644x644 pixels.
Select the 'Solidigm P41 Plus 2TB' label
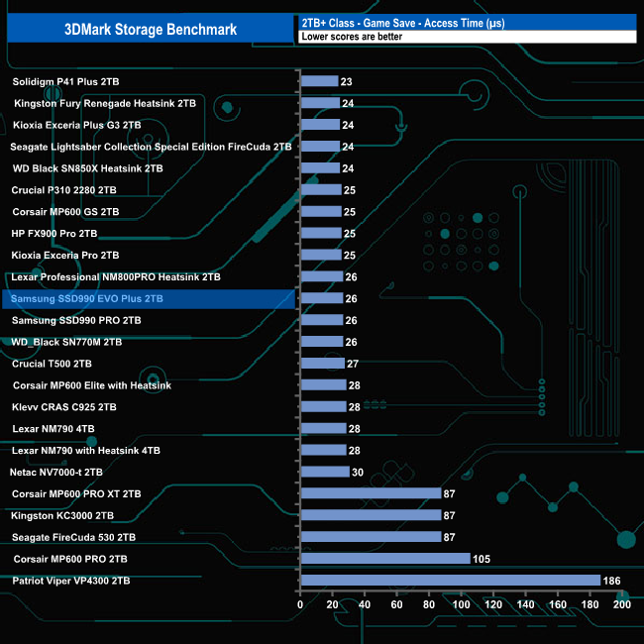[65, 81]
